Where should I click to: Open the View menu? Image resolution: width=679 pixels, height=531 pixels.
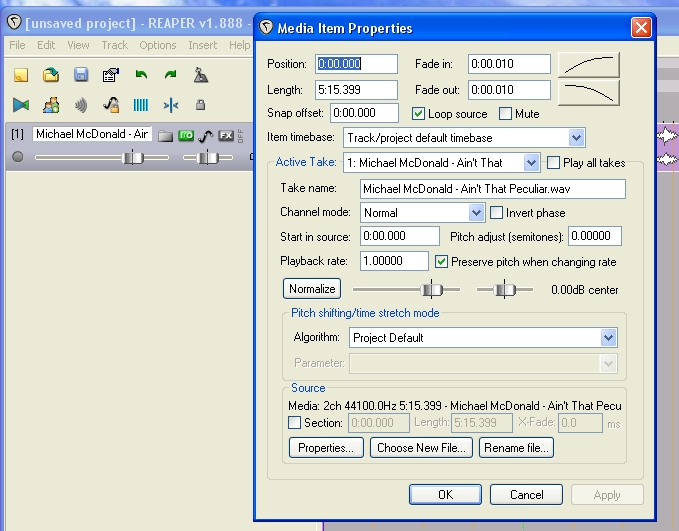(78, 45)
